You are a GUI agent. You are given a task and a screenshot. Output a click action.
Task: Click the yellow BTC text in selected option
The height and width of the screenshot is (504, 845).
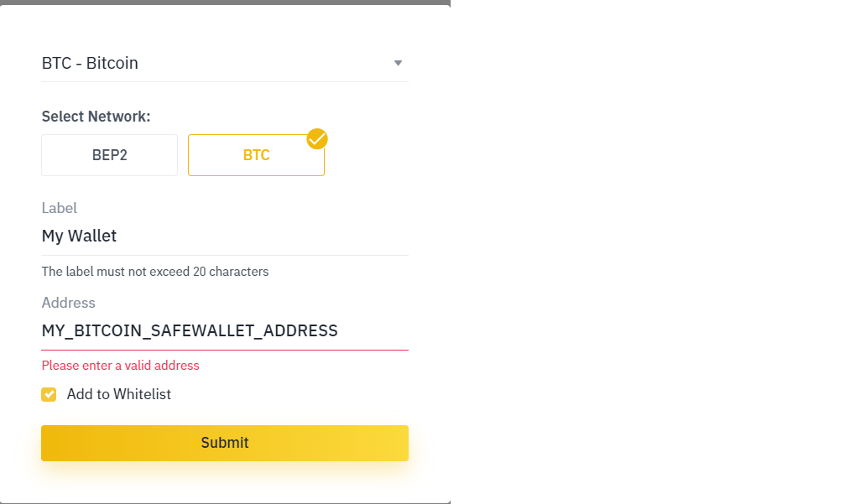pyautogui.click(x=256, y=155)
